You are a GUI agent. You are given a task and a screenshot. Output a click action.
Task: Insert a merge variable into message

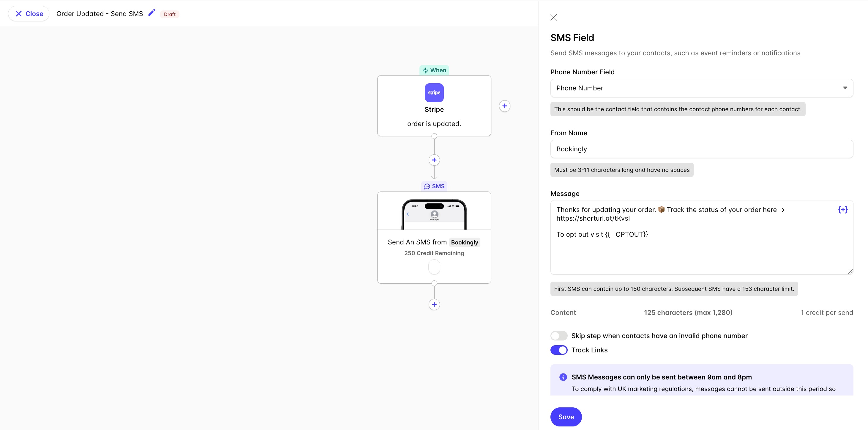(x=843, y=210)
